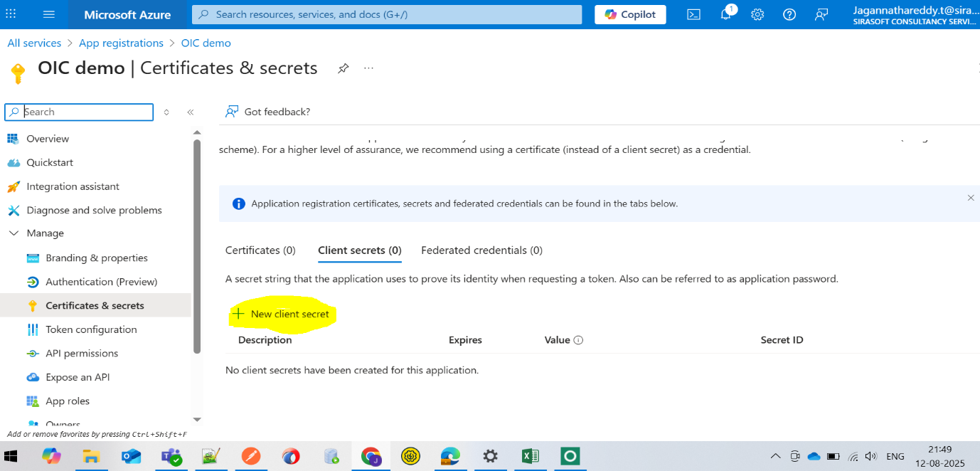This screenshot has width=980, height=471.
Task: Click the sidebar expand/collapse sort arrows
Action: tap(166, 112)
